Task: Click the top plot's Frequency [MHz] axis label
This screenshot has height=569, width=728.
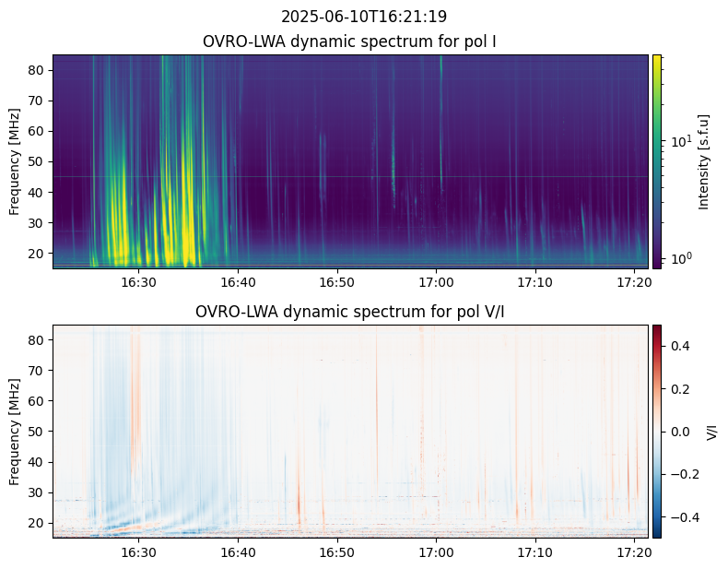Action: click(x=15, y=161)
